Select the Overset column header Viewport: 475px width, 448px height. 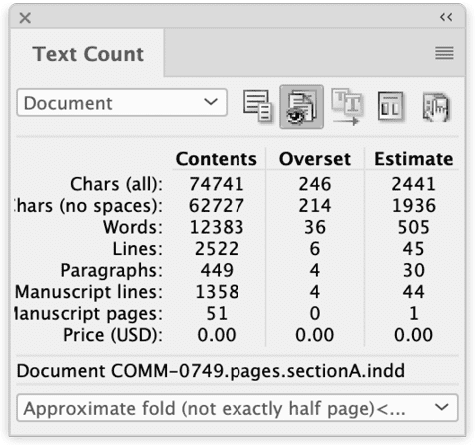[x=315, y=159]
